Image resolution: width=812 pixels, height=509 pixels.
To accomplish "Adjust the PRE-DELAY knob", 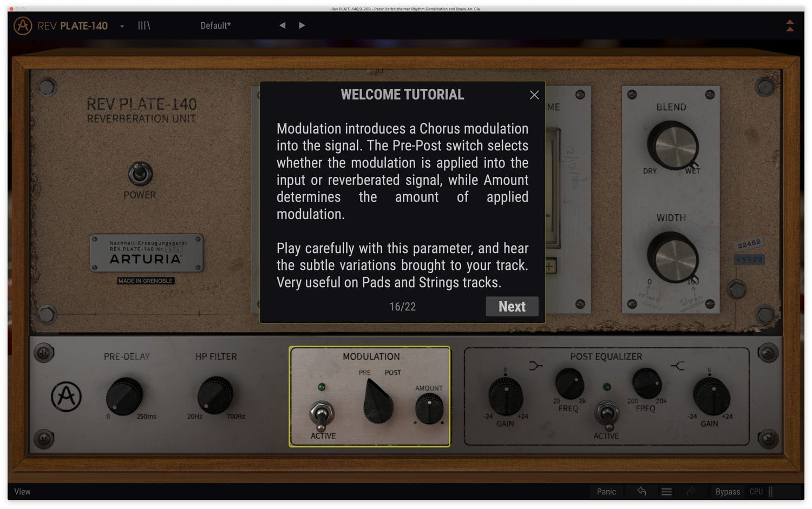I will tap(124, 396).
